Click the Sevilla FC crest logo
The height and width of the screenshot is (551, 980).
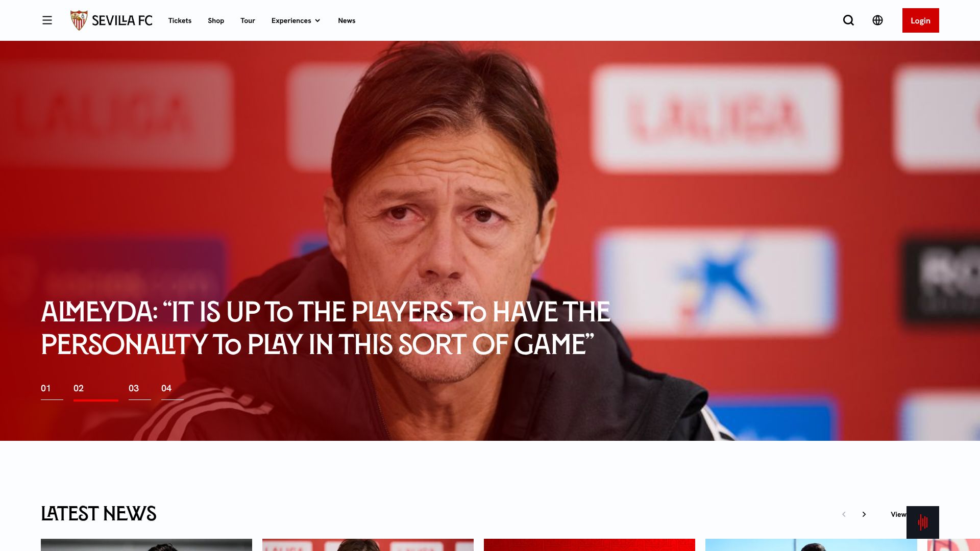[x=79, y=20]
